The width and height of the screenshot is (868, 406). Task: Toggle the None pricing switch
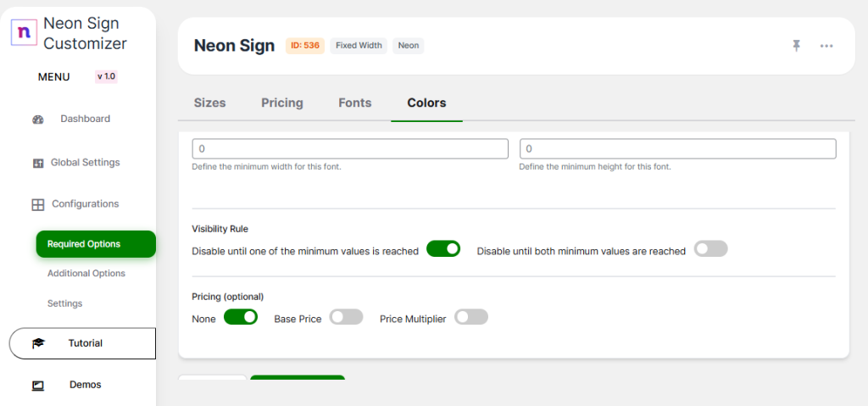coord(241,317)
